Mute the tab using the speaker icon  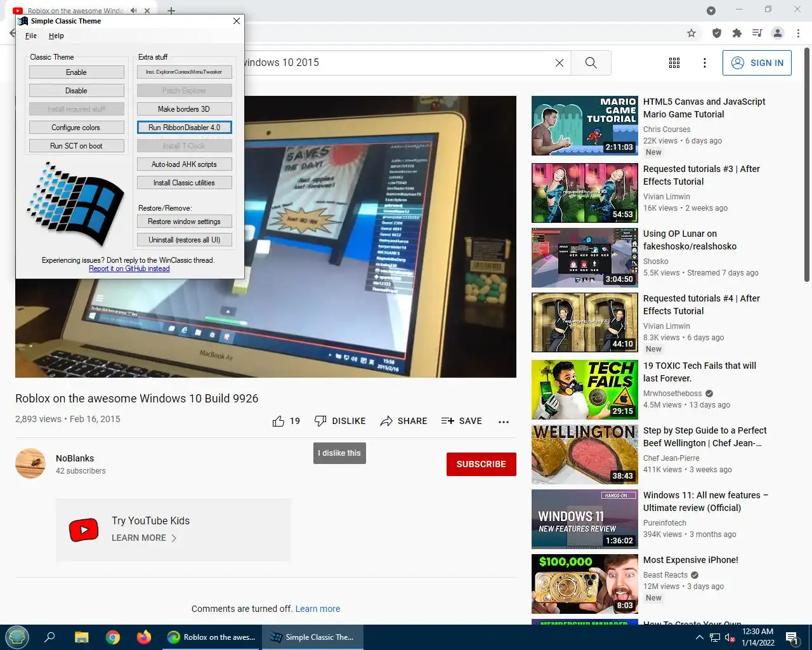click(x=134, y=11)
